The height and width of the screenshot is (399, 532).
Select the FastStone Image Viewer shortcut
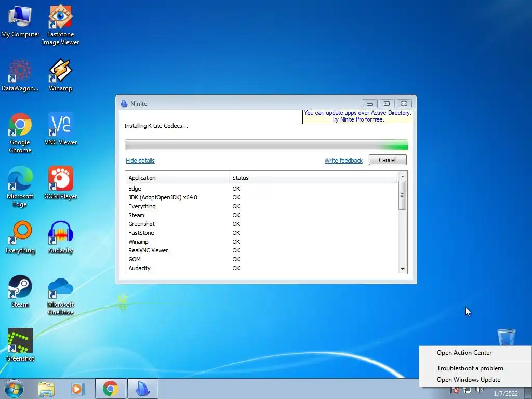(x=60, y=24)
